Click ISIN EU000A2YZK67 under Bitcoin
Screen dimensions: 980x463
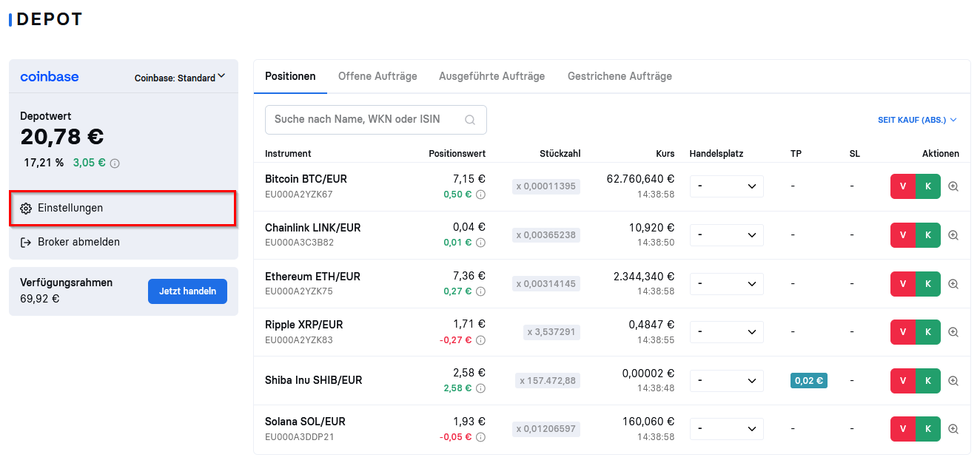point(299,195)
